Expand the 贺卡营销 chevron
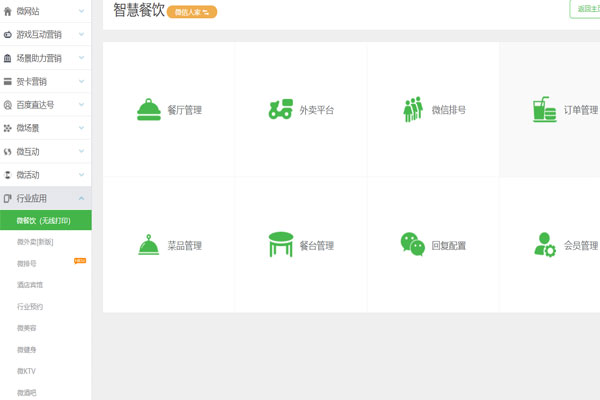The width and height of the screenshot is (600, 400). pyautogui.click(x=82, y=81)
